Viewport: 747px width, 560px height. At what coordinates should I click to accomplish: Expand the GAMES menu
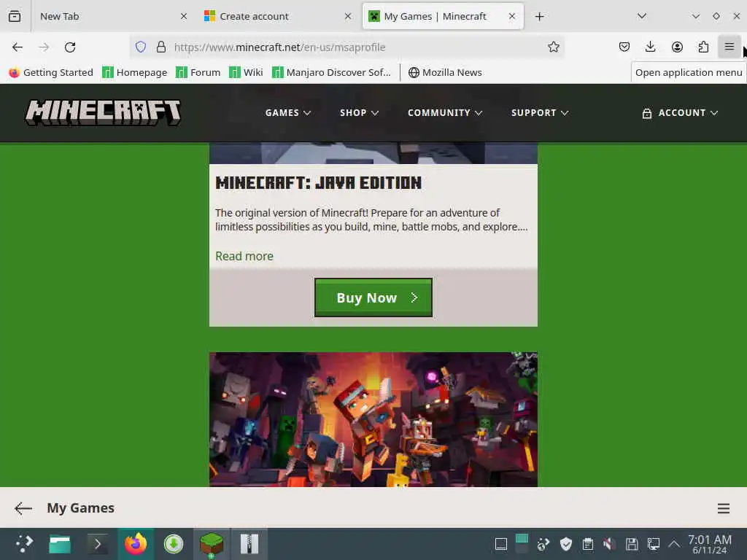[287, 113]
